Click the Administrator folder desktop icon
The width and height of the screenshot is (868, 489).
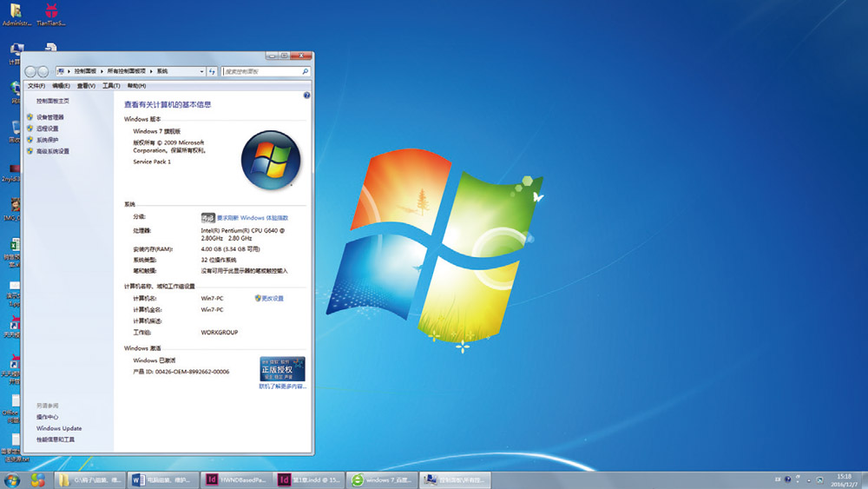tap(16, 15)
